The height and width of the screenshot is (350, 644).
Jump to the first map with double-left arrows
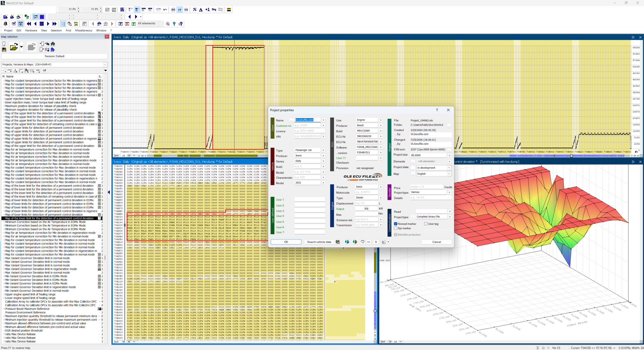(29, 24)
